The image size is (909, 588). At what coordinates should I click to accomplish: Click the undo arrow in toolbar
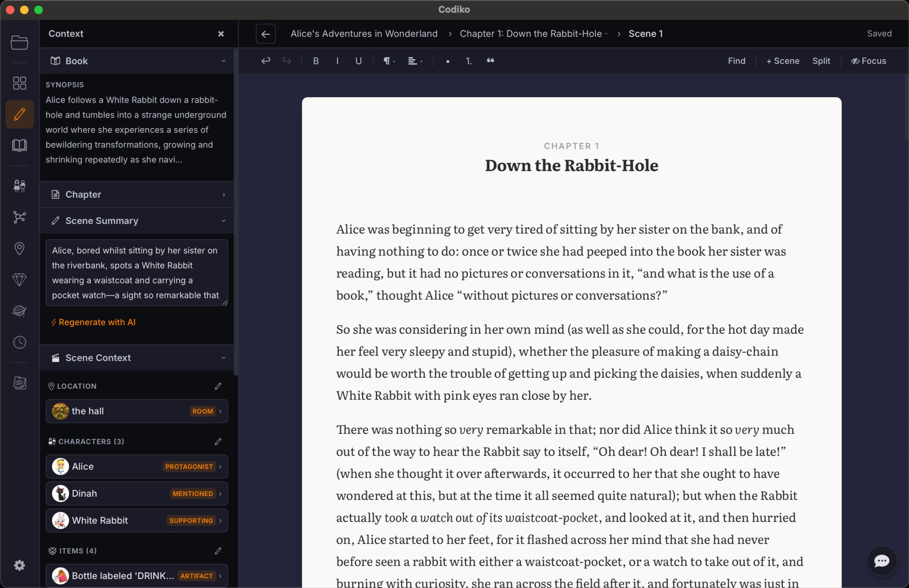(x=266, y=61)
